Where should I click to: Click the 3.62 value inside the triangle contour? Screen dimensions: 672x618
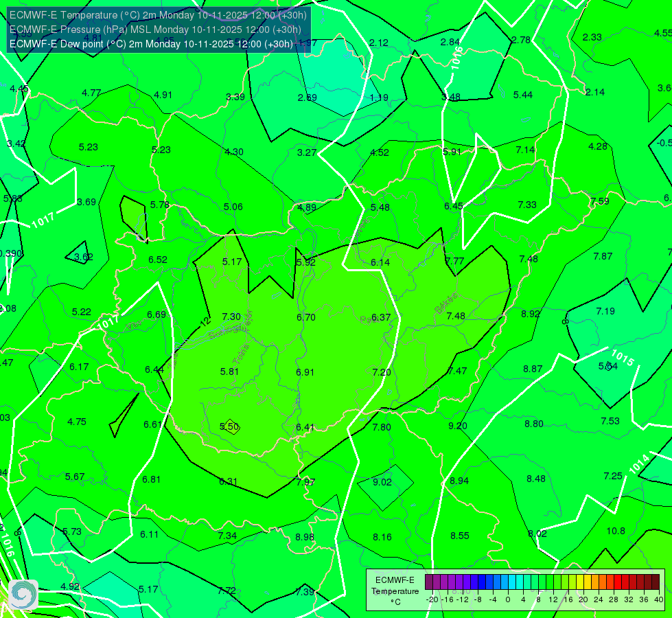coord(84,257)
